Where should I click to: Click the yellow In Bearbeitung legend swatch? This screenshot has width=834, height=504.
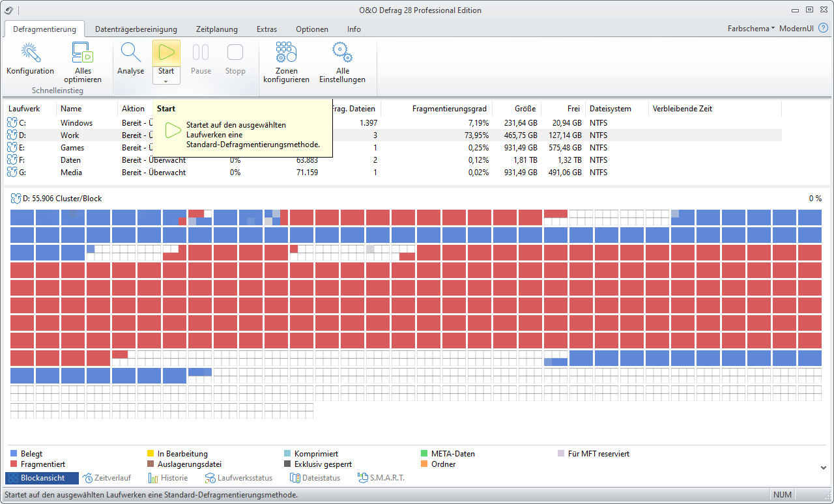pos(151,454)
